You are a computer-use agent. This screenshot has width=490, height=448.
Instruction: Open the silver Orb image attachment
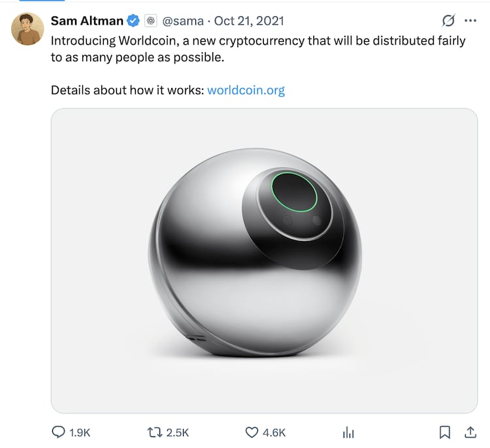pos(264,260)
